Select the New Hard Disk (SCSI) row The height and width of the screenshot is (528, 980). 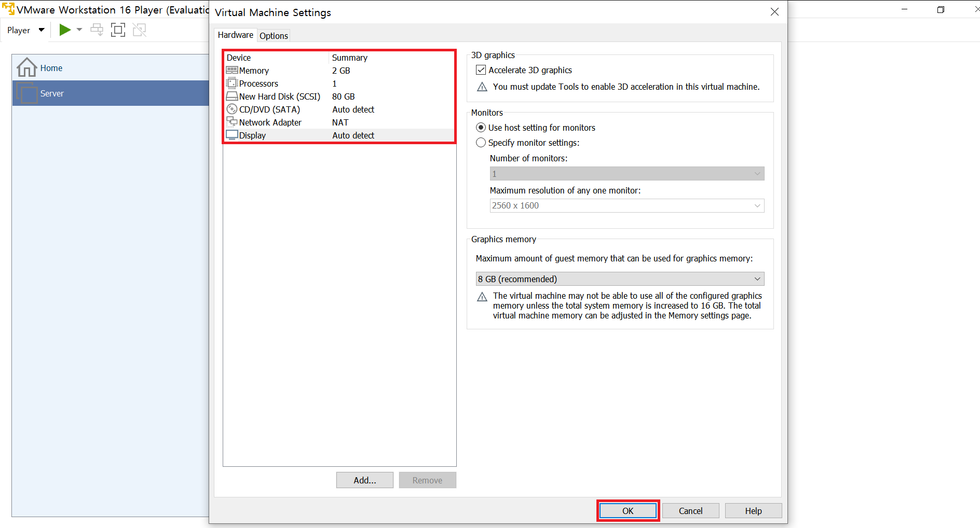point(339,96)
